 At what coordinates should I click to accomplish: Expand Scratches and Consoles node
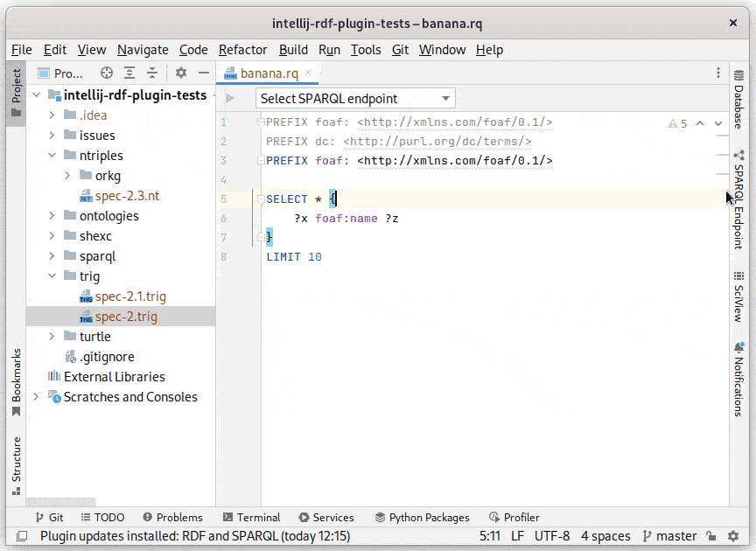[37, 397]
